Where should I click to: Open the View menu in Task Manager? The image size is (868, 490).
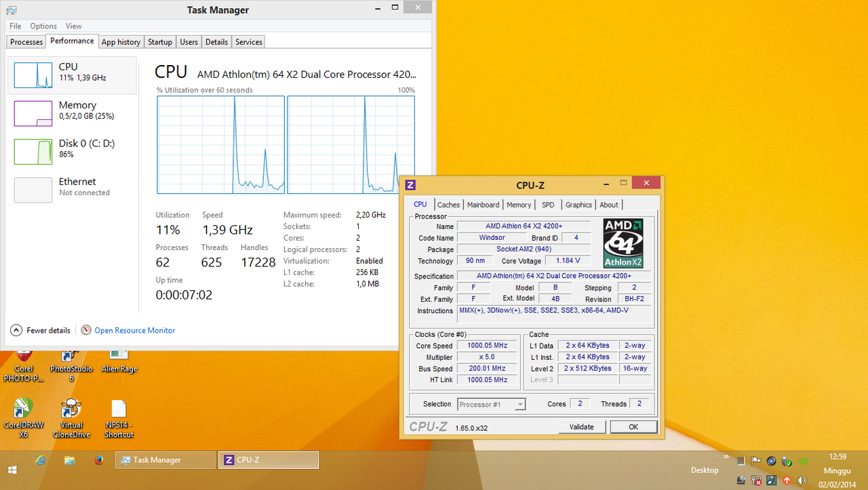click(x=74, y=26)
